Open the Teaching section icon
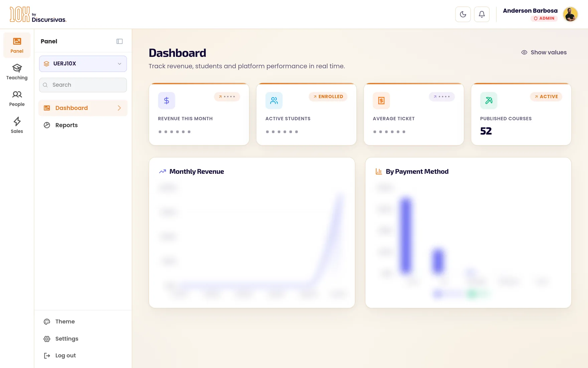Viewport: 588px width, 368px height. coord(17,68)
